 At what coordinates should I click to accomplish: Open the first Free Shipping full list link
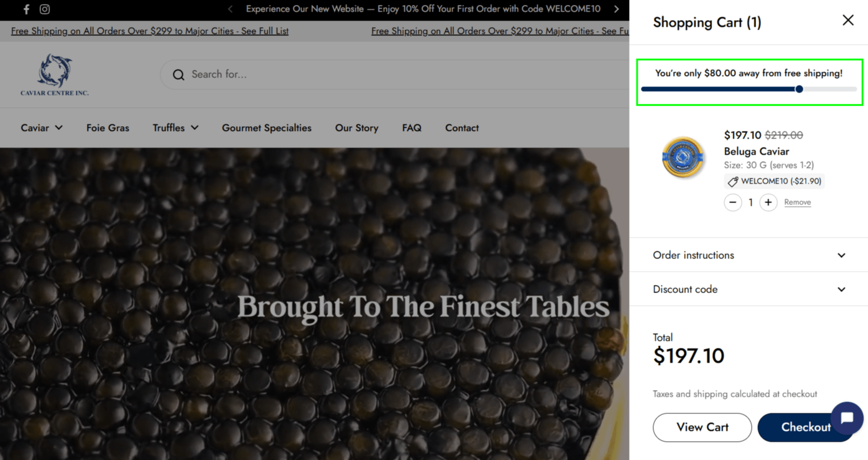[150, 31]
